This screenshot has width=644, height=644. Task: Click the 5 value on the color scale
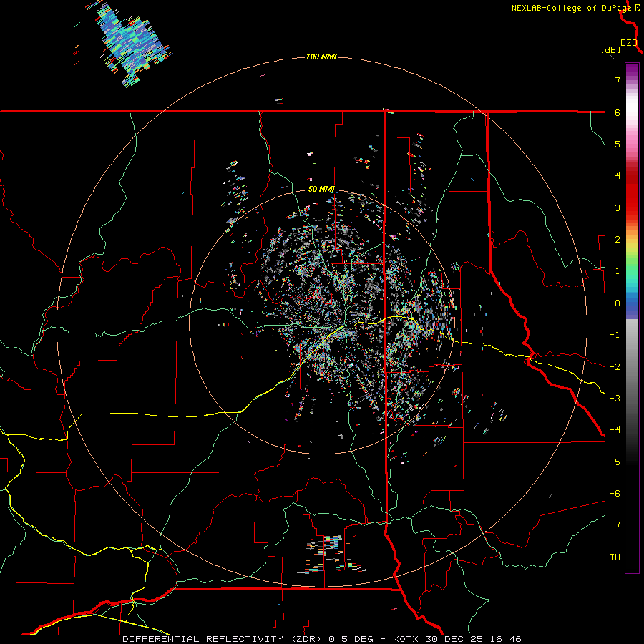click(x=618, y=144)
